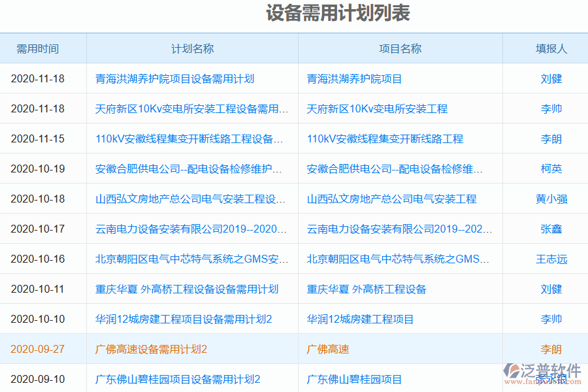Open project 重庆华夏外高桥工程设备
This screenshot has height=392, width=588.
coord(366,289)
